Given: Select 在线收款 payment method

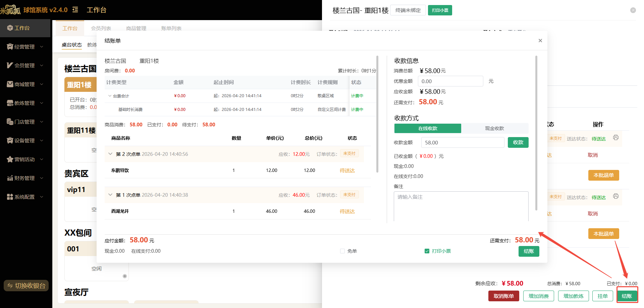Looking at the screenshot, I should pos(428,128).
